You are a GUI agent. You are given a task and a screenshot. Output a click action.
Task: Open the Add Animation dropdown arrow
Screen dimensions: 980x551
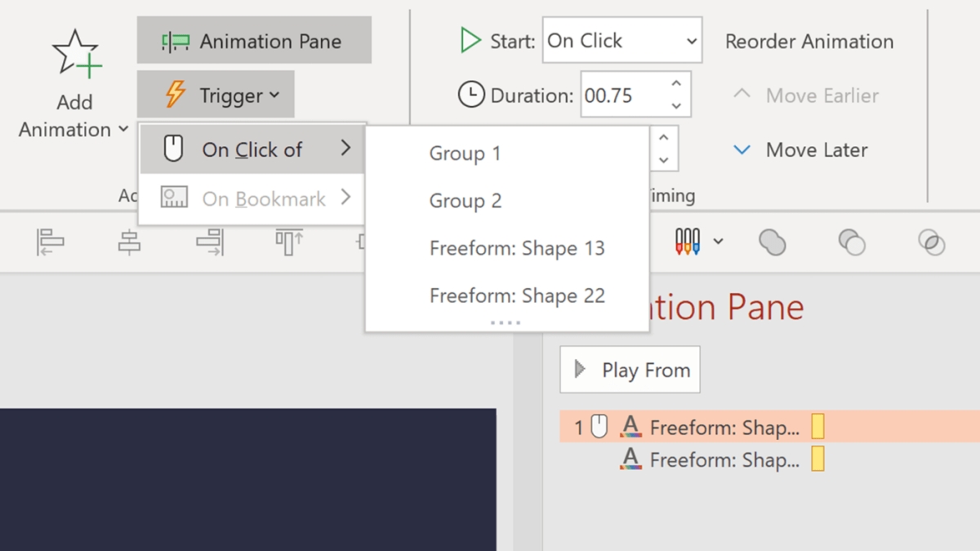pyautogui.click(x=123, y=129)
